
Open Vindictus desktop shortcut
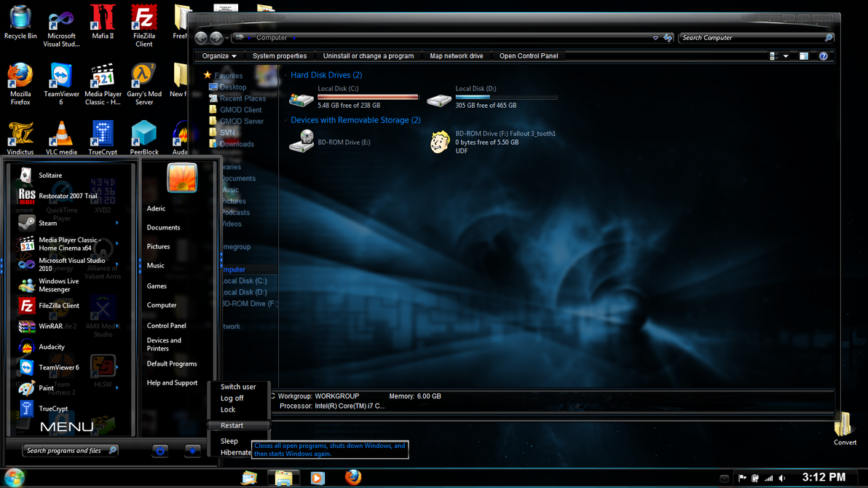[x=20, y=138]
